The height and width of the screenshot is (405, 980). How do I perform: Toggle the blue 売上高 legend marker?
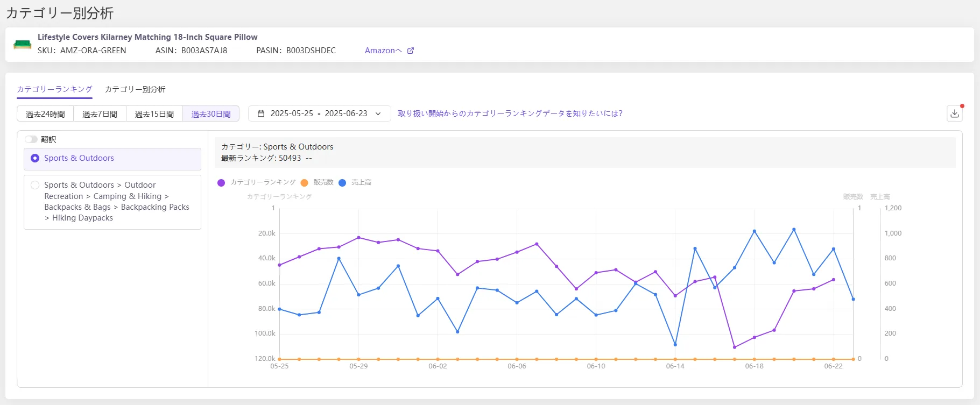[342, 183]
